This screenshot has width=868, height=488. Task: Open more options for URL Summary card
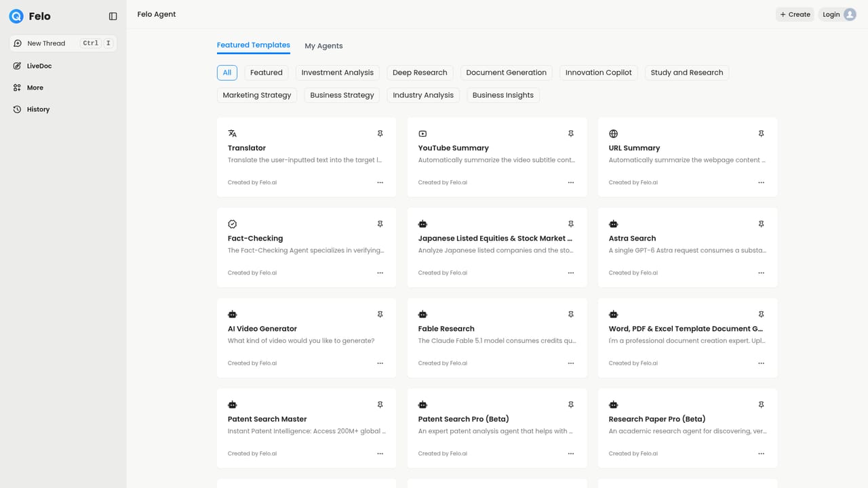pos(762,182)
